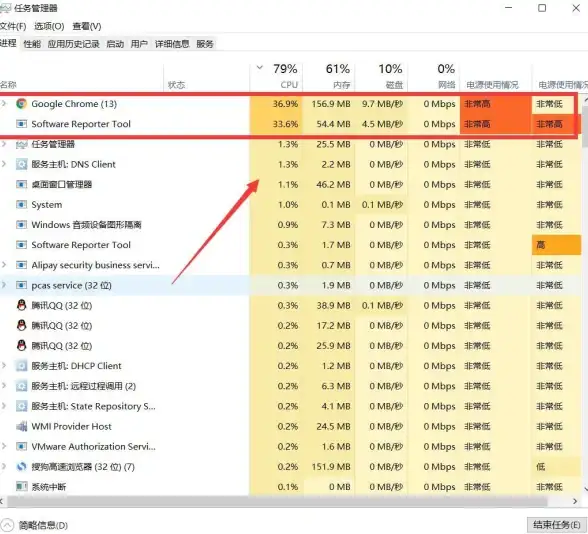Switch to the 启动 tab
Viewport: 588px width, 534px height.
click(115, 44)
